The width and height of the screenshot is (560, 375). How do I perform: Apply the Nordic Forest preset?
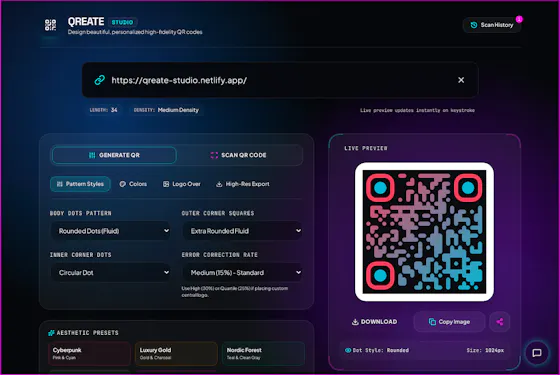263,353
